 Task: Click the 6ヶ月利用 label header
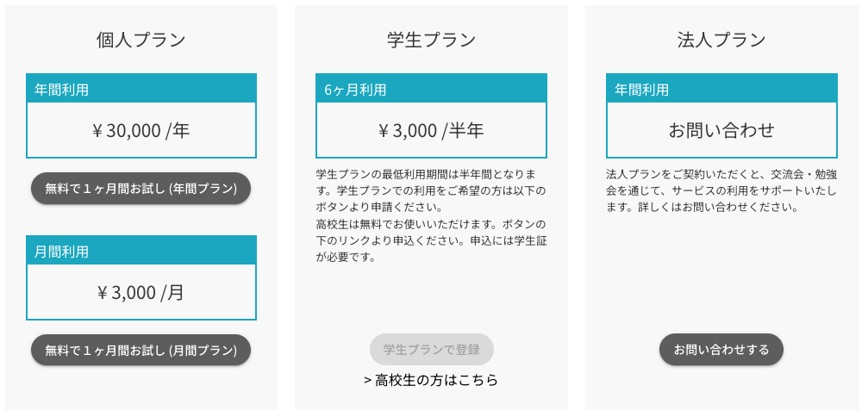tap(355, 90)
